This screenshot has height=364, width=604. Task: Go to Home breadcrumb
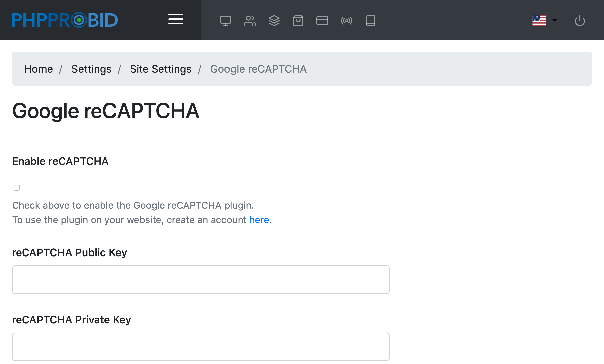click(x=39, y=69)
